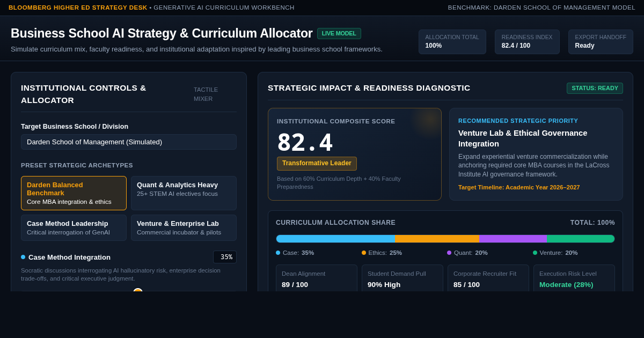This screenshot has width=644, height=338.
Task: Open the Corporate Recruiter Fit card
Action: click(x=488, y=278)
